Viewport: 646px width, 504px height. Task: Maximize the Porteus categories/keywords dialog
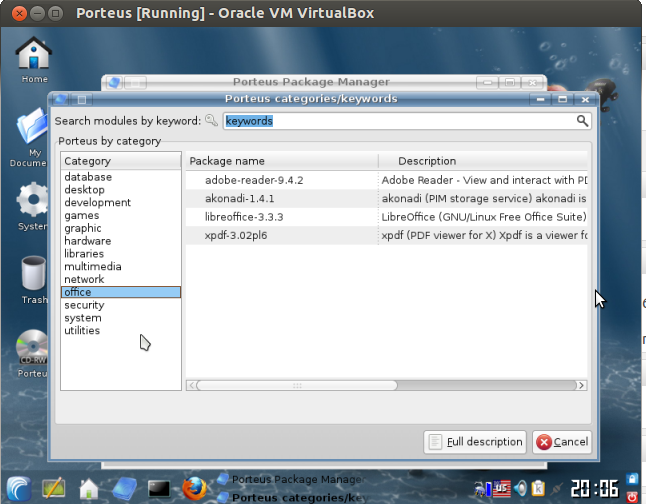[563, 99]
